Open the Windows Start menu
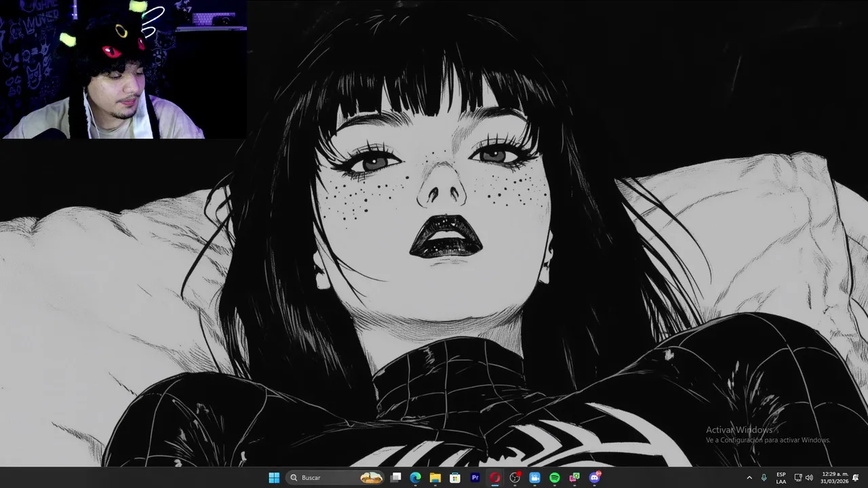The image size is (868, 488). [274, 478]
